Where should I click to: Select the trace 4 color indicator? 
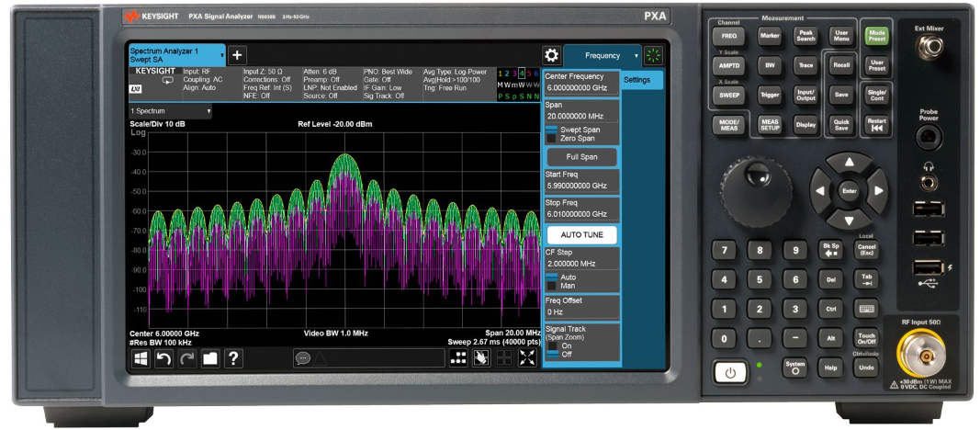tap(520, 74)
